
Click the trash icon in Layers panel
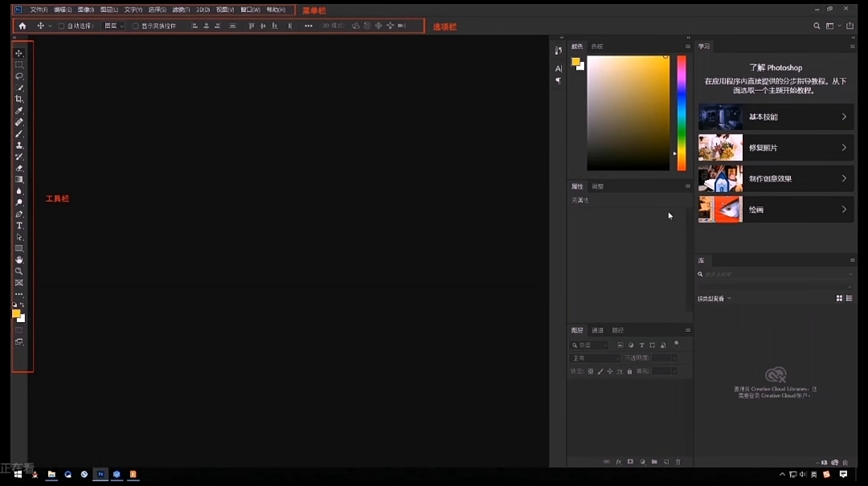[678, 462]
